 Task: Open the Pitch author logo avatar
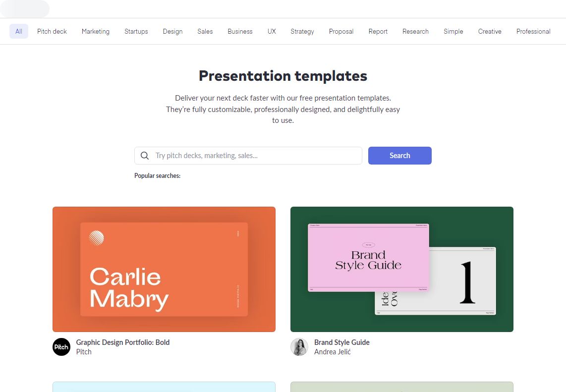tap(61, 347)
